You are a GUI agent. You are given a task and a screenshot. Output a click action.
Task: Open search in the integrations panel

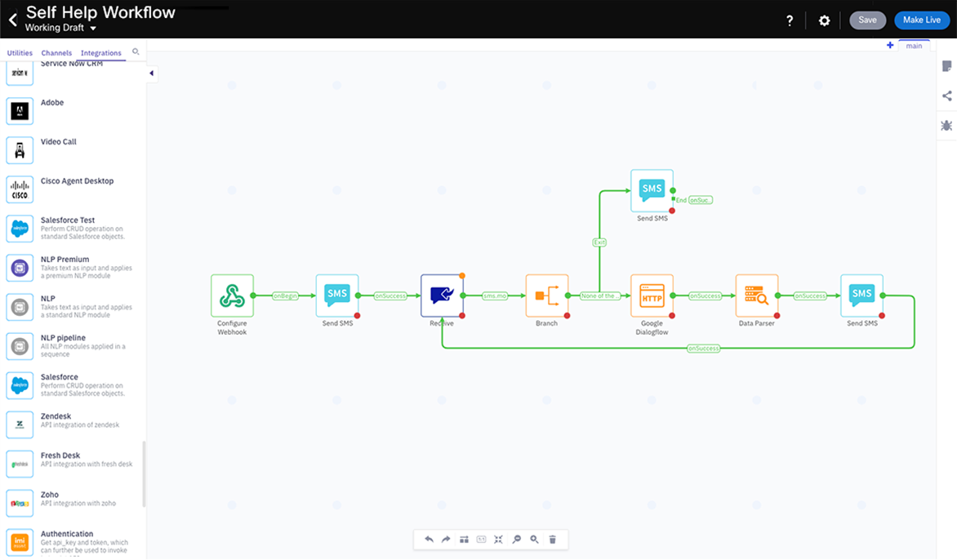point(136,52)
